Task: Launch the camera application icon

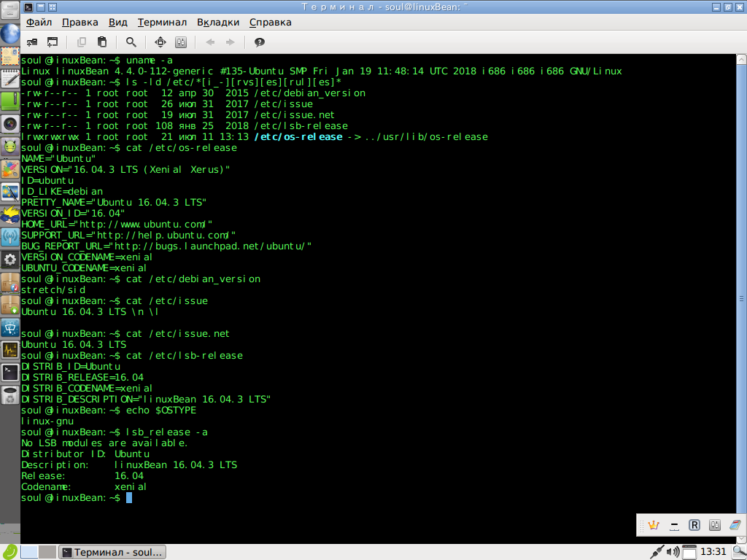Action: tap(9, 124)
